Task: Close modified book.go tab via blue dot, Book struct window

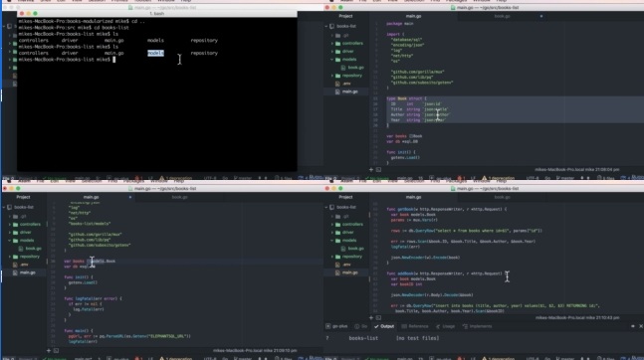Action: (541, 16)
